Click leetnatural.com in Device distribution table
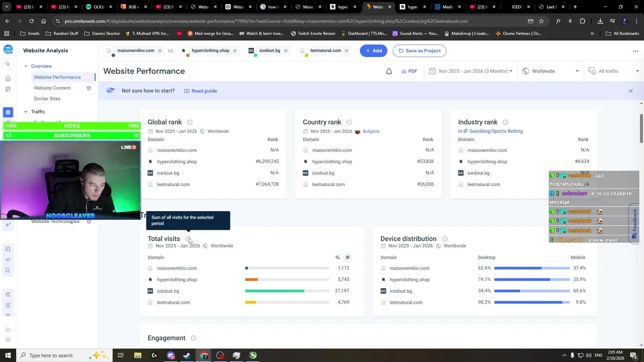Viewport: 644px width, 362px height. (x=406, y=303)
